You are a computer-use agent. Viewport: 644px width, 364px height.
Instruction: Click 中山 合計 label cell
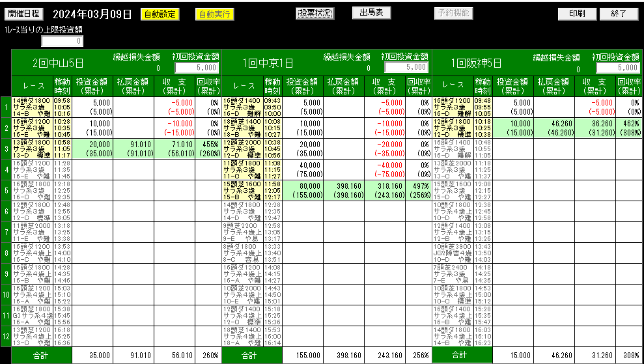pyautogui.click(x=42, y=356)
